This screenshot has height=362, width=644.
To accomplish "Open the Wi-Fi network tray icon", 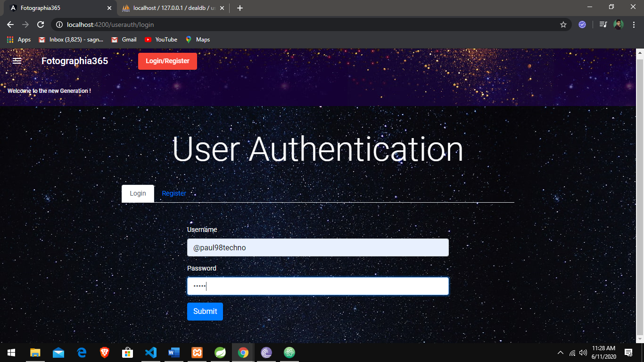I will coord(572,353).
